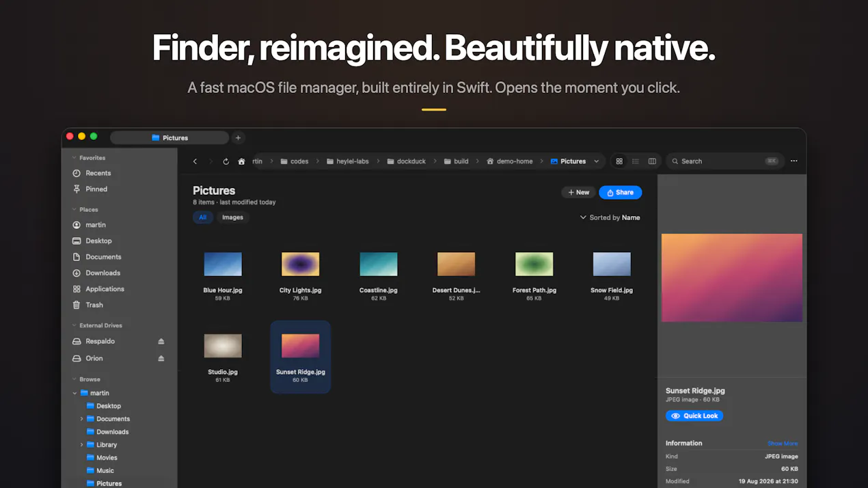
Task: Open the more options ellipsis menu
Action: [x=794, y=161]
